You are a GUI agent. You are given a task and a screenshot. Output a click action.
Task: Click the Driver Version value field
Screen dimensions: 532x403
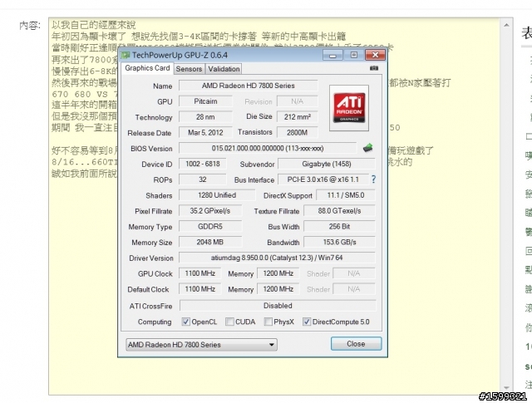(x=277, y=258)
